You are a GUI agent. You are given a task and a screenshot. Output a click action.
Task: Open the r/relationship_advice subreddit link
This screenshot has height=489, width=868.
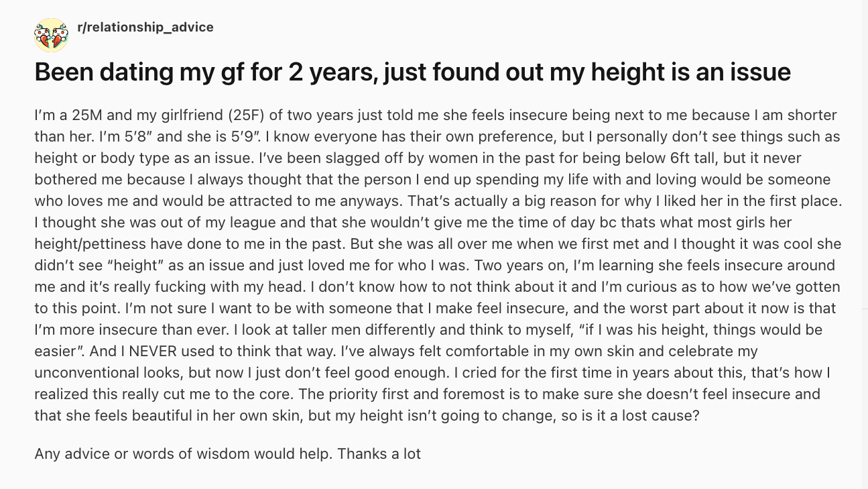[145, 28]
